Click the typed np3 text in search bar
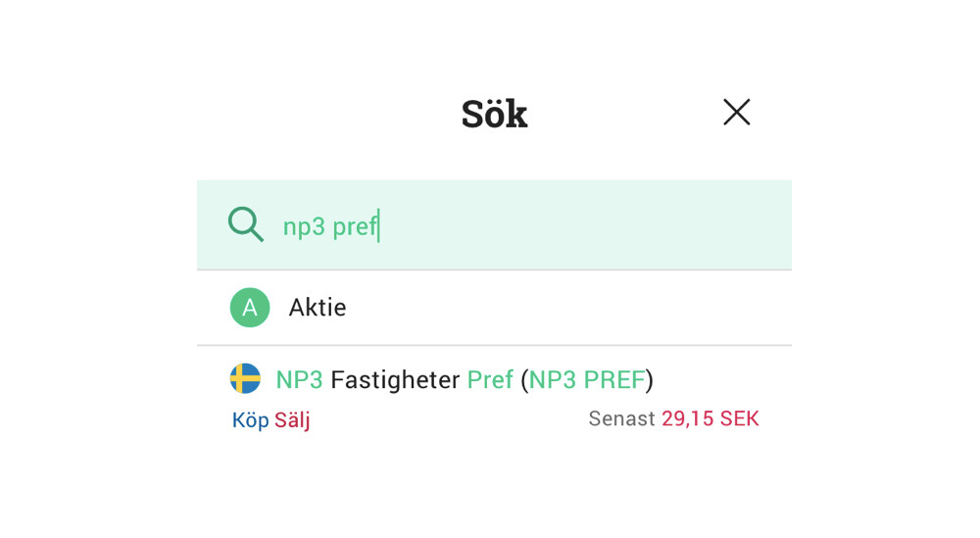980x538 pixels. 304,226
